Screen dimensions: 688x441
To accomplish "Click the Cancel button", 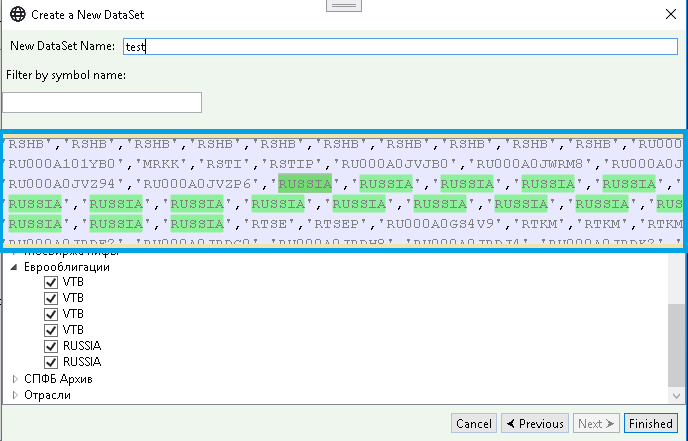I will [474, 423].
